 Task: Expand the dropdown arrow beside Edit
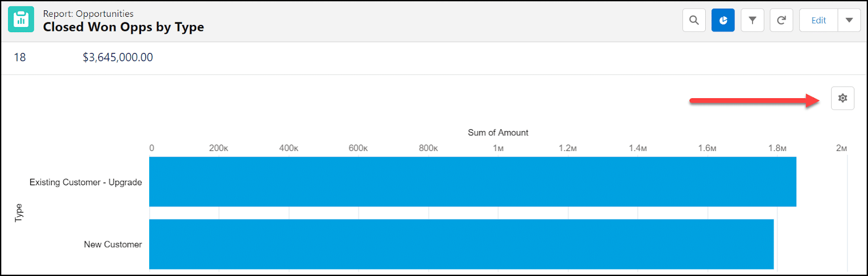click(849, 20)
